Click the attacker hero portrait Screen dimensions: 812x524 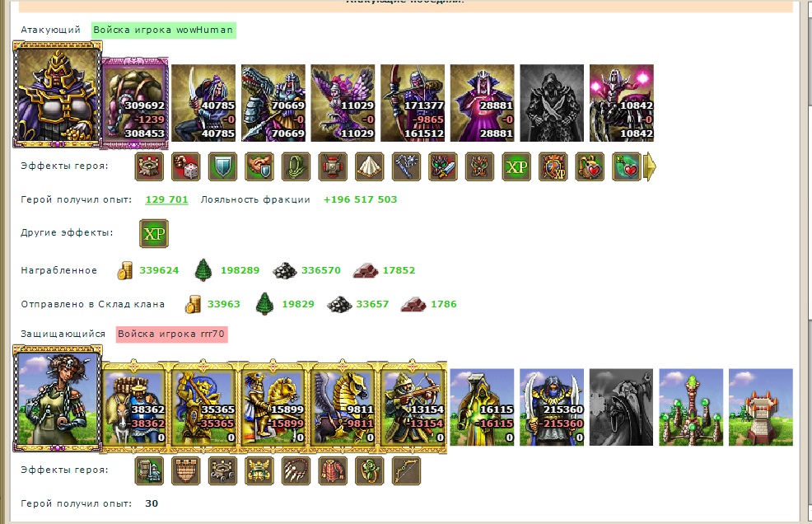coord(58,96)
